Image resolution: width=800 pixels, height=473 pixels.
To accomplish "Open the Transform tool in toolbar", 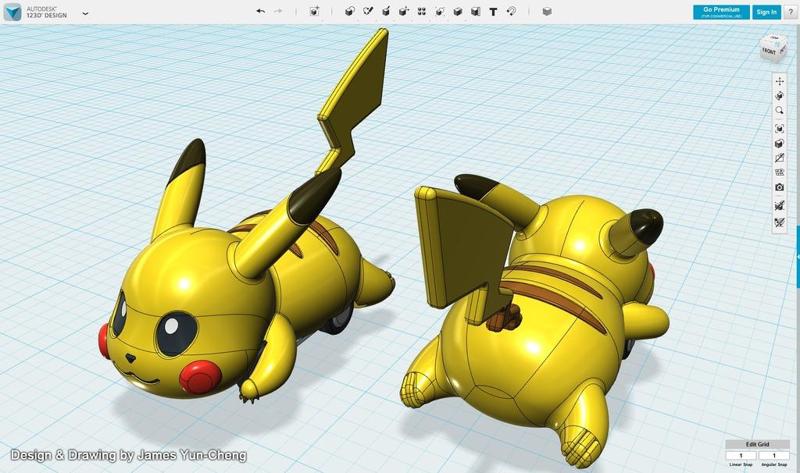I will click(x=314, y=11).
